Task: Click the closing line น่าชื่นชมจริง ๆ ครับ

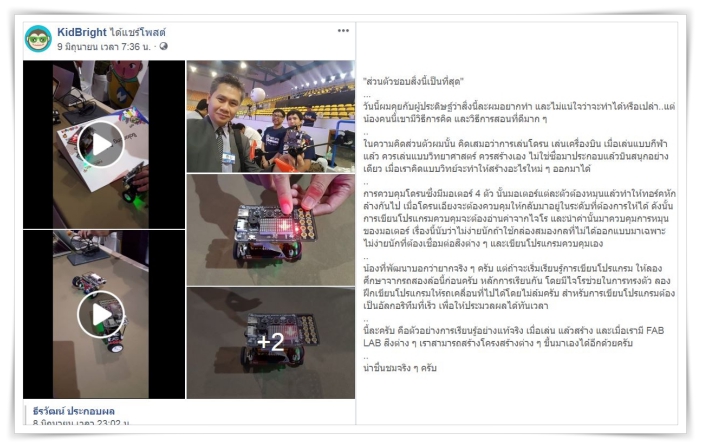Action: (400, 368)
